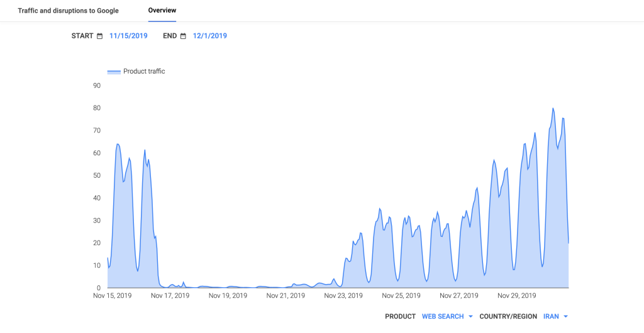Click the arrow beside WEB SEARCH
This screenshot has height=333, width=644.
coord(470,317)
